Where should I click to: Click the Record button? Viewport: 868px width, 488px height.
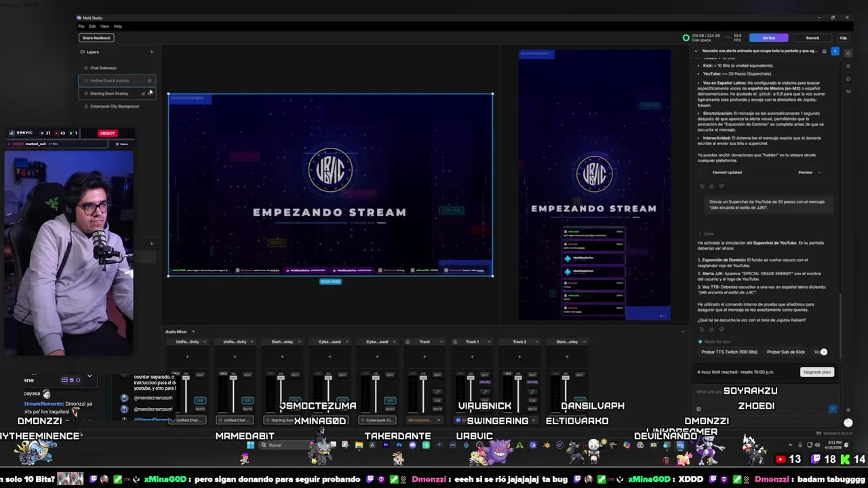coord(812,38)
